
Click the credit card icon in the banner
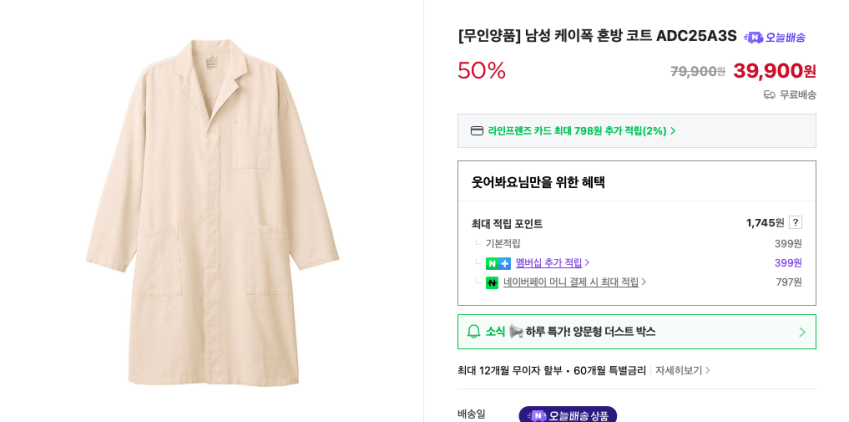point(477,131)
